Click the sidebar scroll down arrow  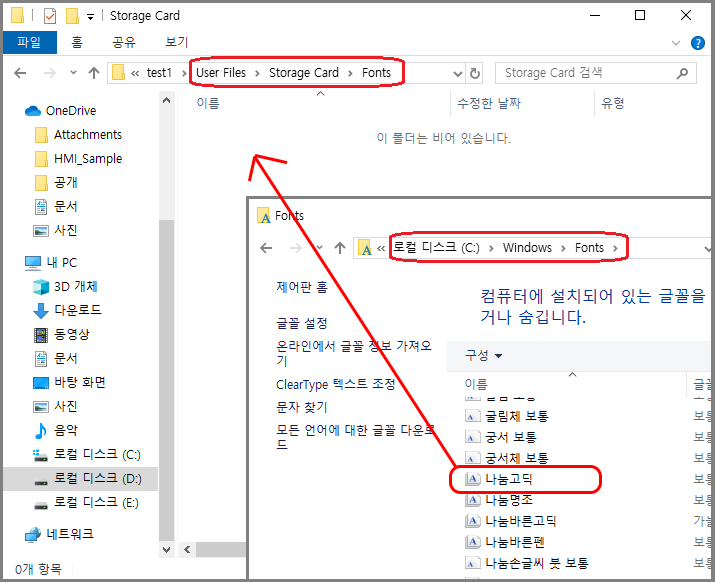166,550
